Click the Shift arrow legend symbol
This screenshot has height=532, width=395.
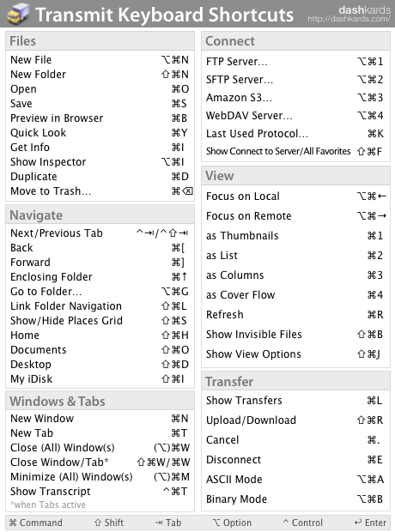(x=98, y=523)
